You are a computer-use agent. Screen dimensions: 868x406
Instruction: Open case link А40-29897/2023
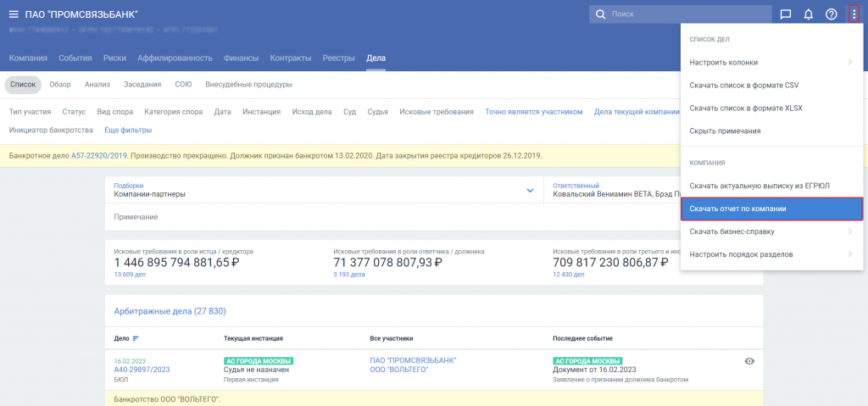click(x=142, y=370)
